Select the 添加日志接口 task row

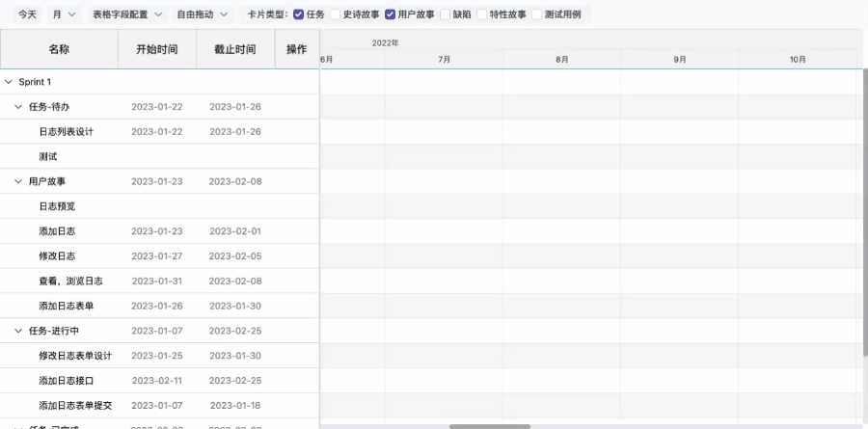point(66,381)
